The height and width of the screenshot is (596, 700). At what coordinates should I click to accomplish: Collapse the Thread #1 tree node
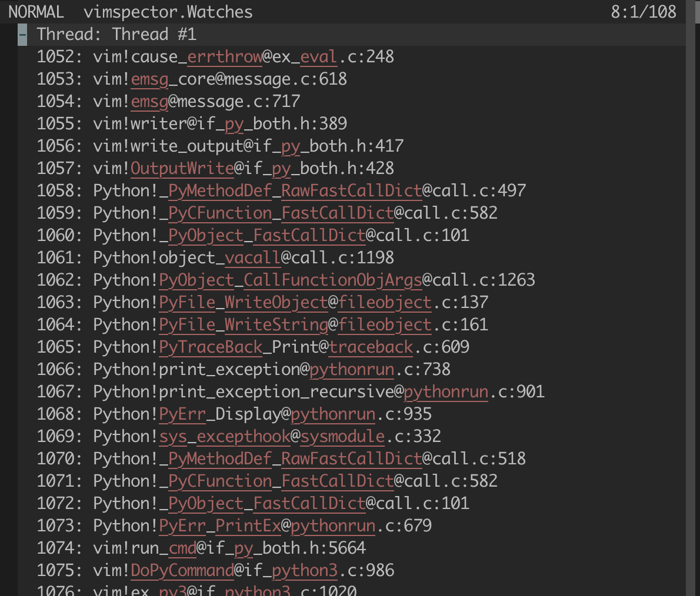[x=22, y=35]
